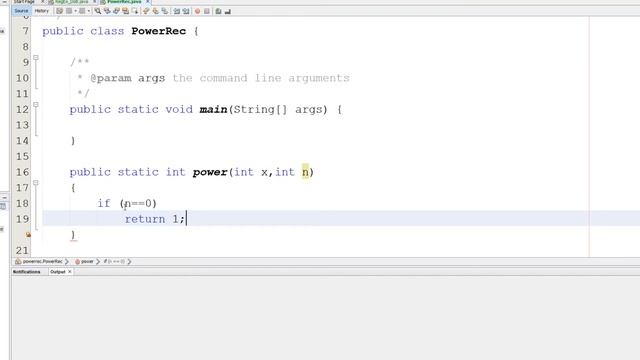Start macro recording with the red circle icon

[x=198, y=11]
